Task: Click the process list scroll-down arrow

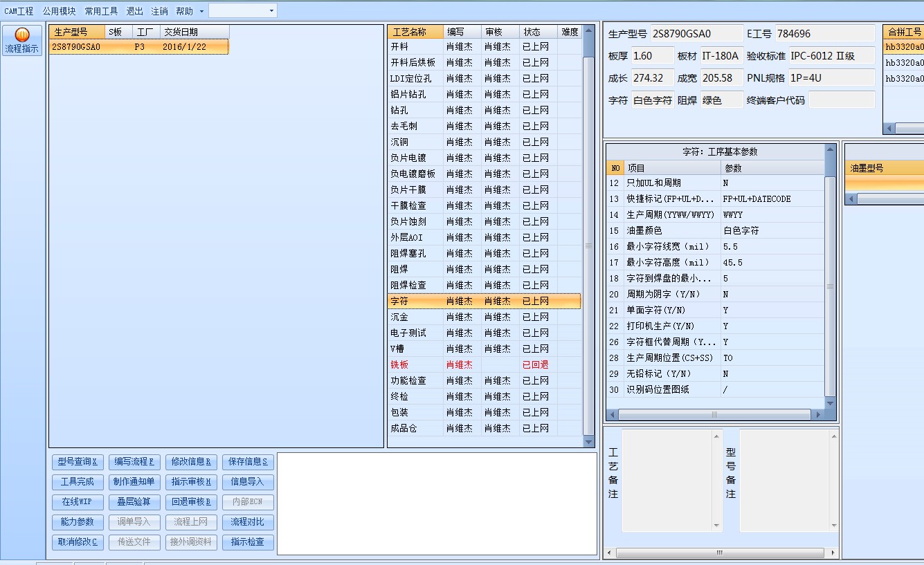Action: [589, 442]
